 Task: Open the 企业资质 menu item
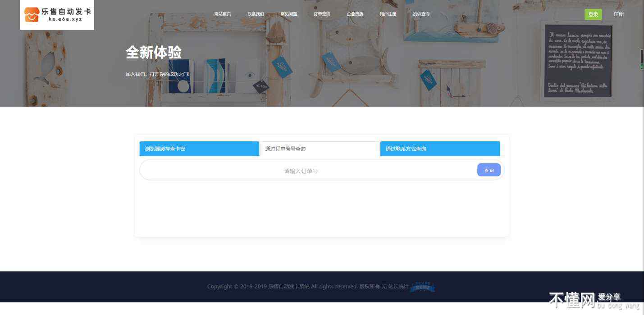(355, 14)
